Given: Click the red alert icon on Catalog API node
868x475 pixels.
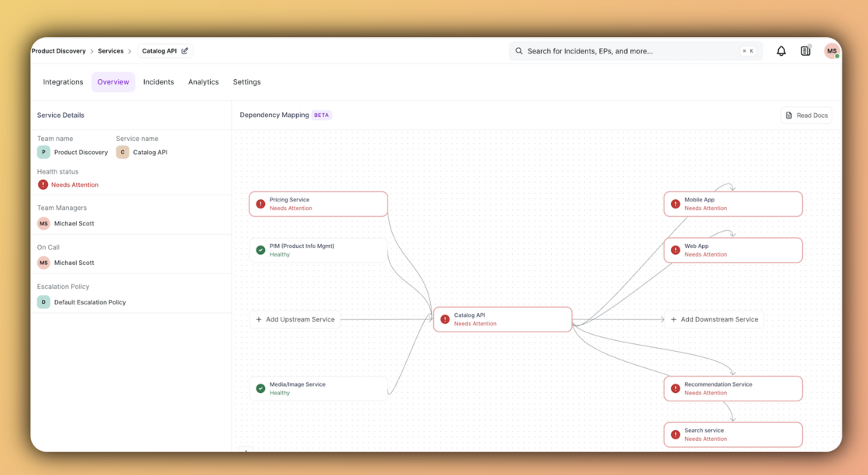Looking at the screenshot, I should point(445,319).
